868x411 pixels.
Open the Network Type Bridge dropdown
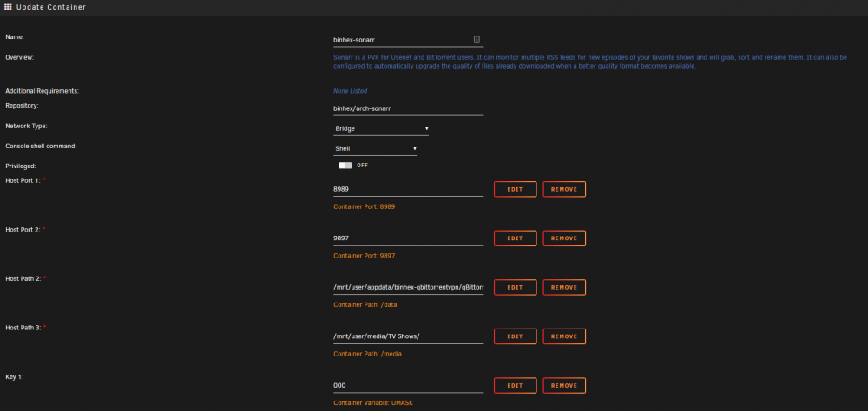click(381, 128)
